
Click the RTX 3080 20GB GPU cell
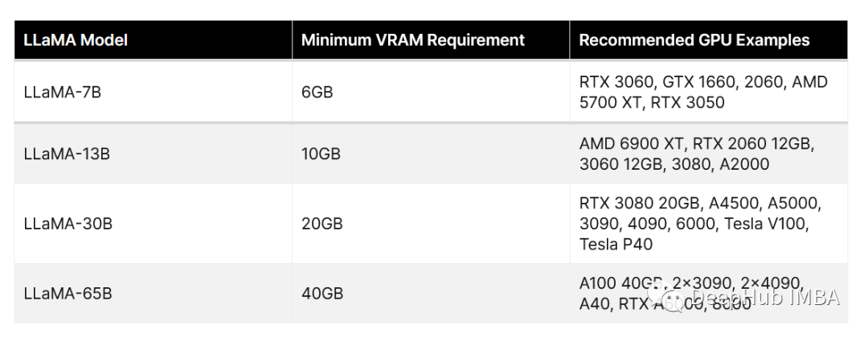(x=709, y=224)
